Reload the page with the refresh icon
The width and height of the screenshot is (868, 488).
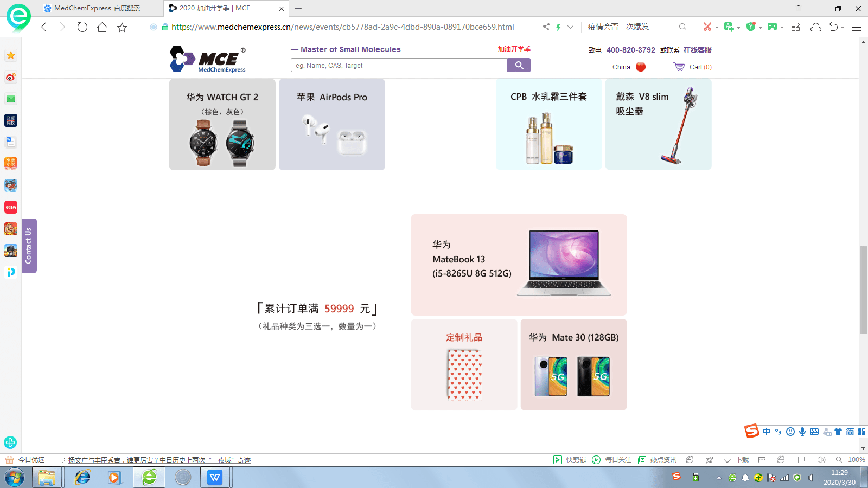pos(82,27)
